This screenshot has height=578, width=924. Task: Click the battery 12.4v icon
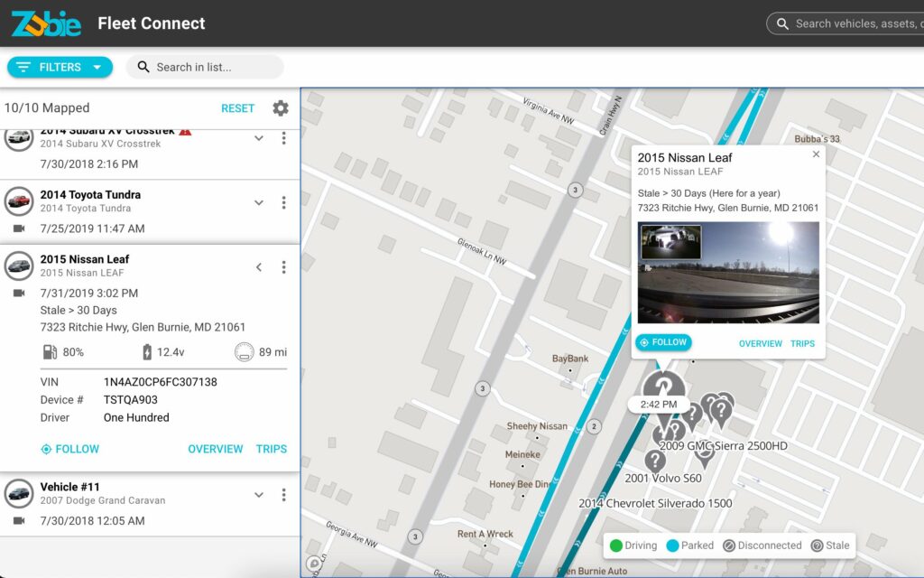click(x=147, y=352)
